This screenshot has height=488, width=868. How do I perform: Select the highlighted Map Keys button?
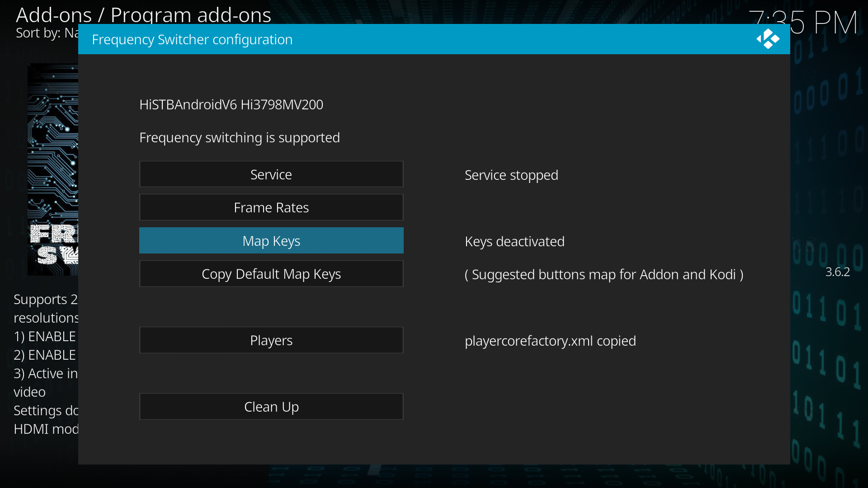click(x=271, y=241)
